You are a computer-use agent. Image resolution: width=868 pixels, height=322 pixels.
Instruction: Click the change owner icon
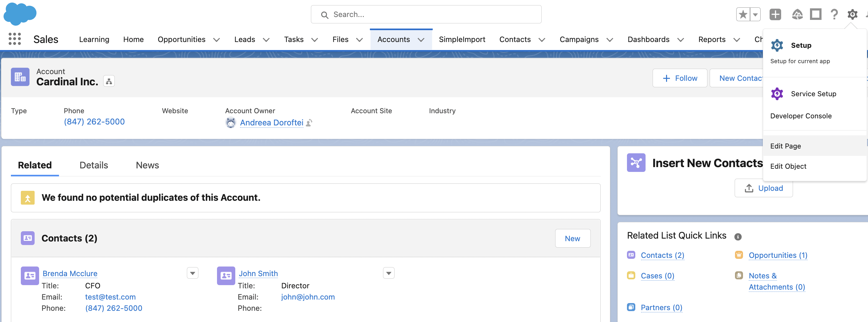click(309, 123)
